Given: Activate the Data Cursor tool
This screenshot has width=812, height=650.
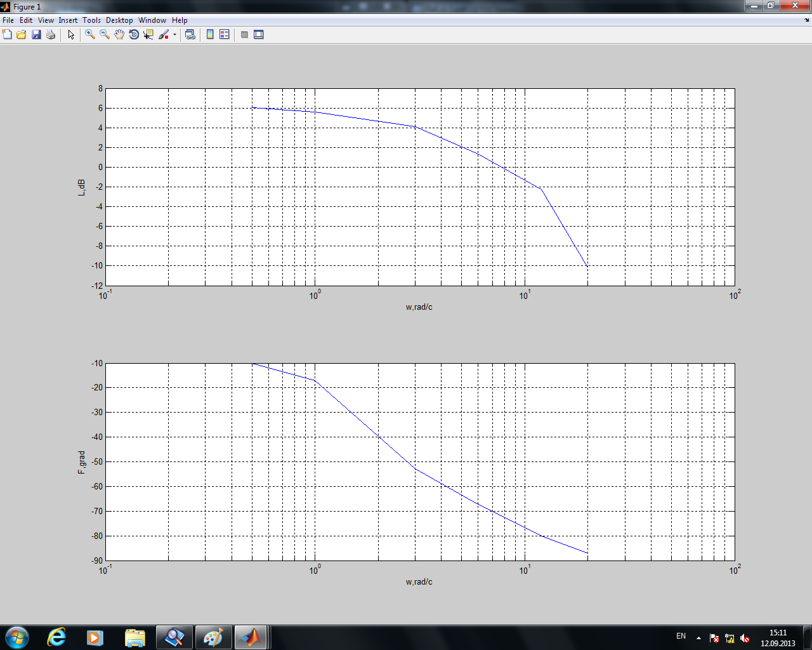Looking at the screenshot, I should point(148,34).
